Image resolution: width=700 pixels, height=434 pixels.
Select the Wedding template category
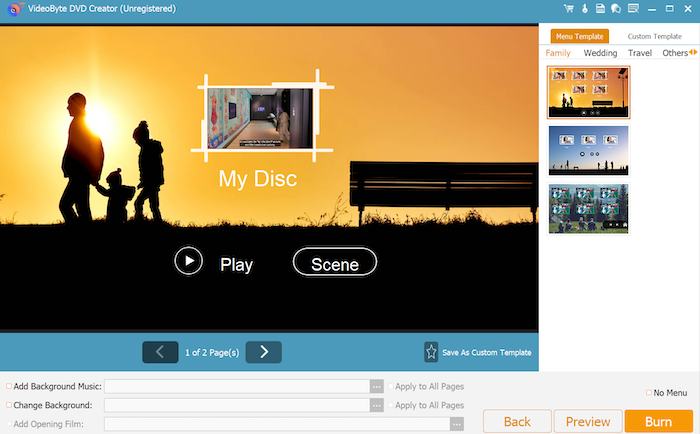pos(600,53)
